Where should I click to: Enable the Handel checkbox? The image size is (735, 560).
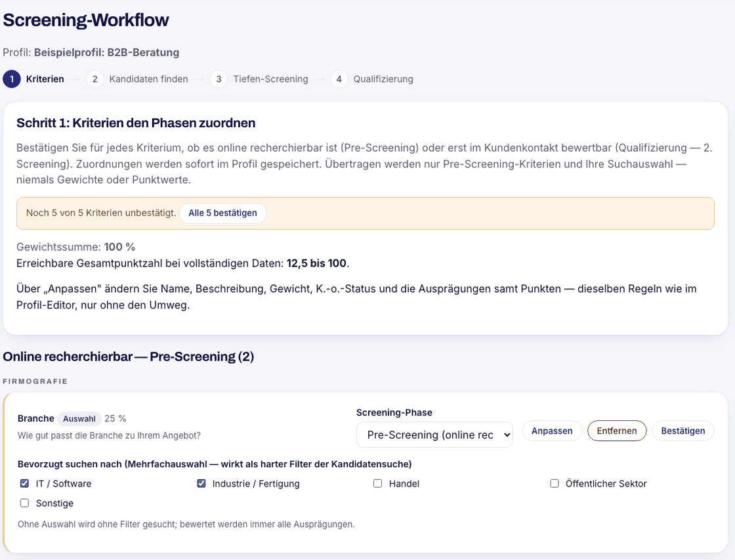click(377, 483)
